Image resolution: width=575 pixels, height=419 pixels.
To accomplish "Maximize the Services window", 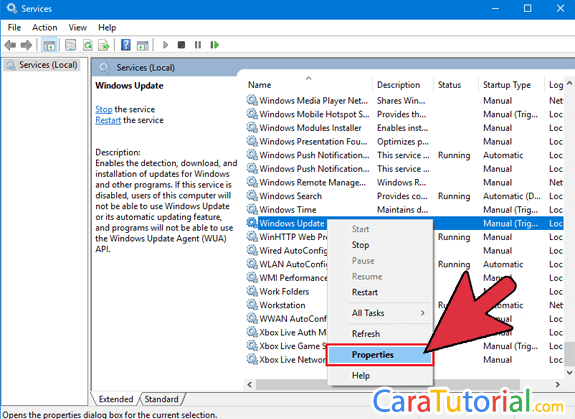I will point(527,8).
